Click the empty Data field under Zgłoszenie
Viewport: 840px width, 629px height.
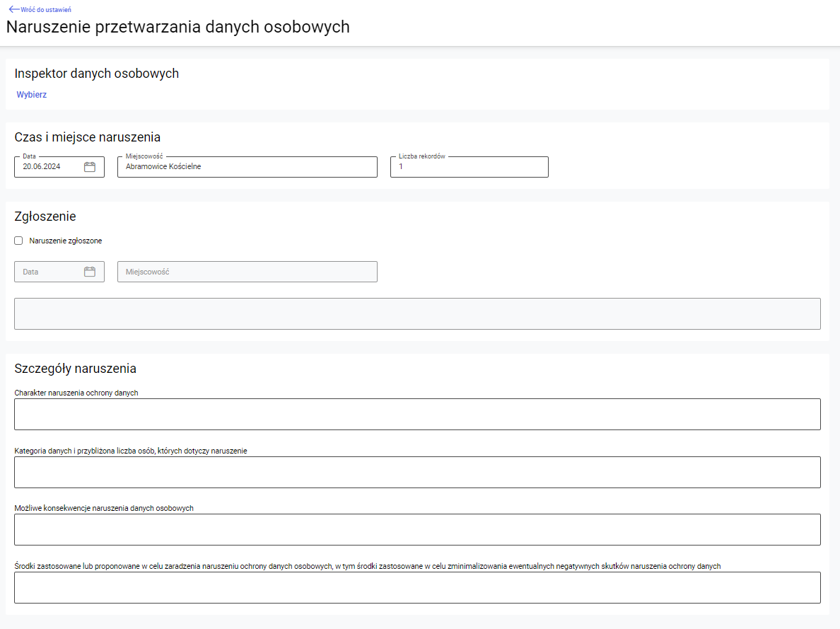(x=49, y=272)
